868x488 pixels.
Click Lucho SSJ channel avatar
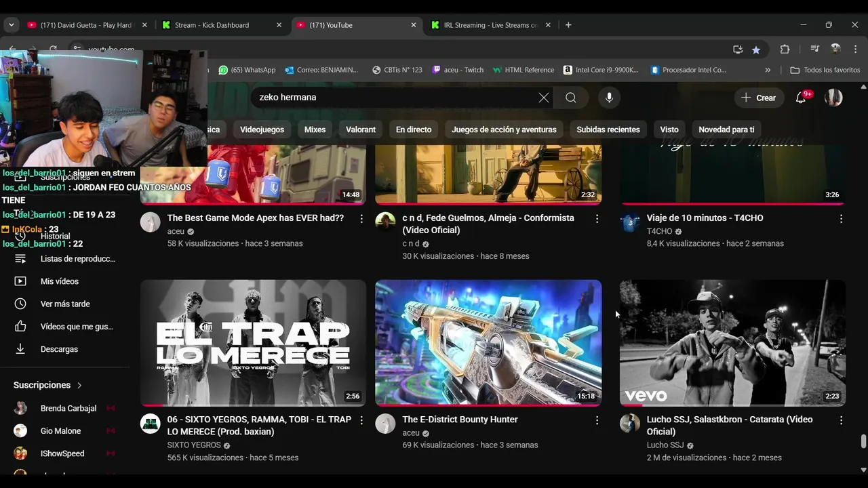(x=629, y=424)
